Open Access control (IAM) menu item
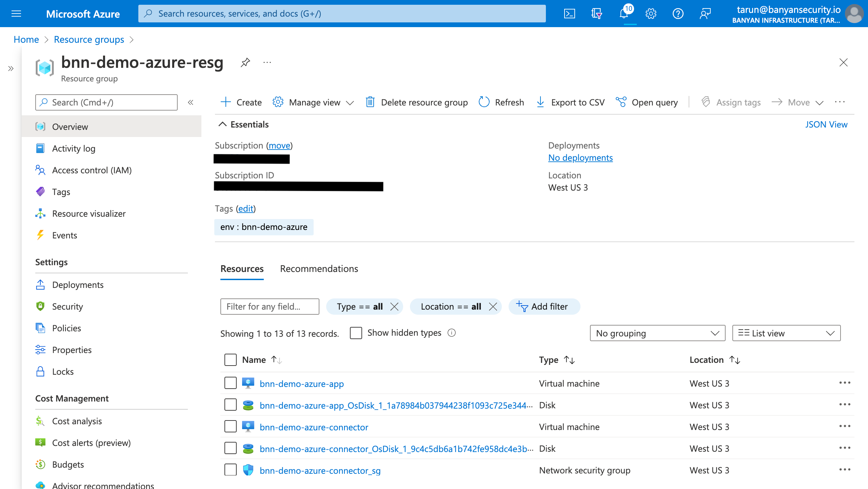 92,170
